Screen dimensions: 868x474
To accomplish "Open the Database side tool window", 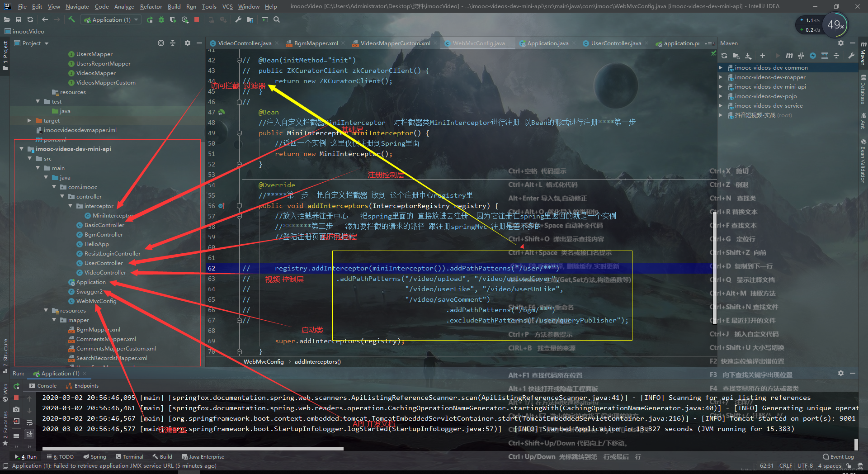I will pyautogui.click(x=863, y=90).
